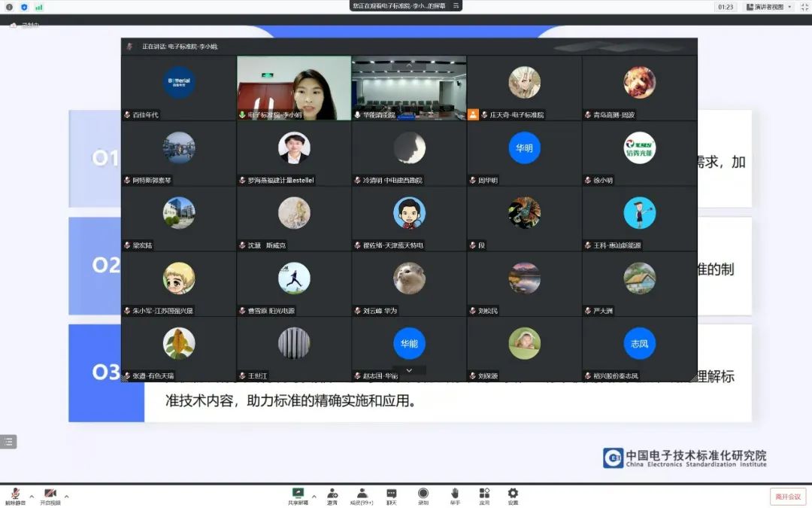Screen dimensions: 812x508
Task: Show more participants with the down chevron
Action: [x=409, y=370]
